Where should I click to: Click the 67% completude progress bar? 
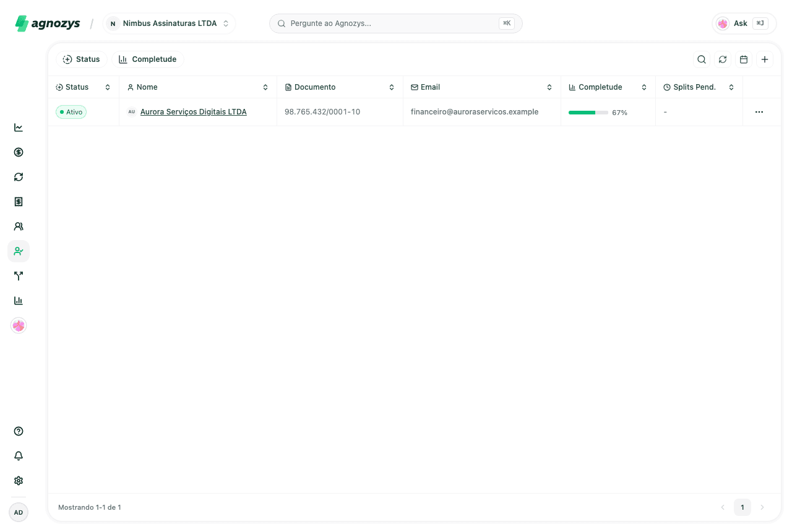tap(588, 113)
